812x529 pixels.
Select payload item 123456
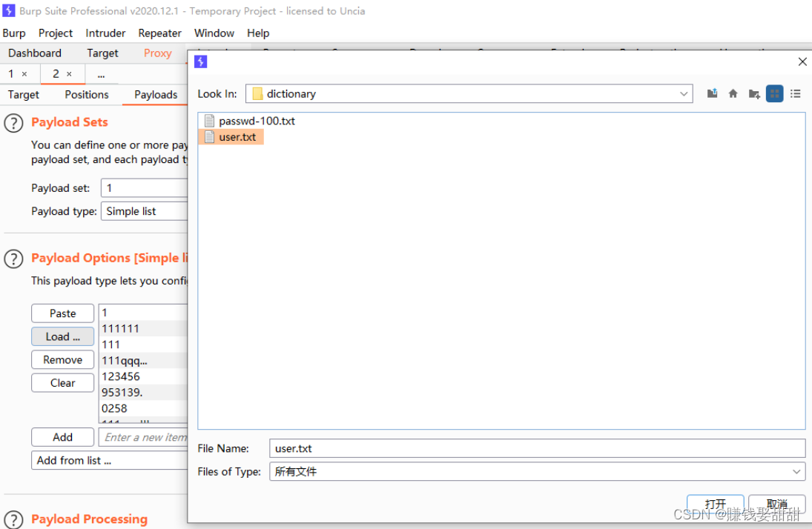click(x=143, y=376)
